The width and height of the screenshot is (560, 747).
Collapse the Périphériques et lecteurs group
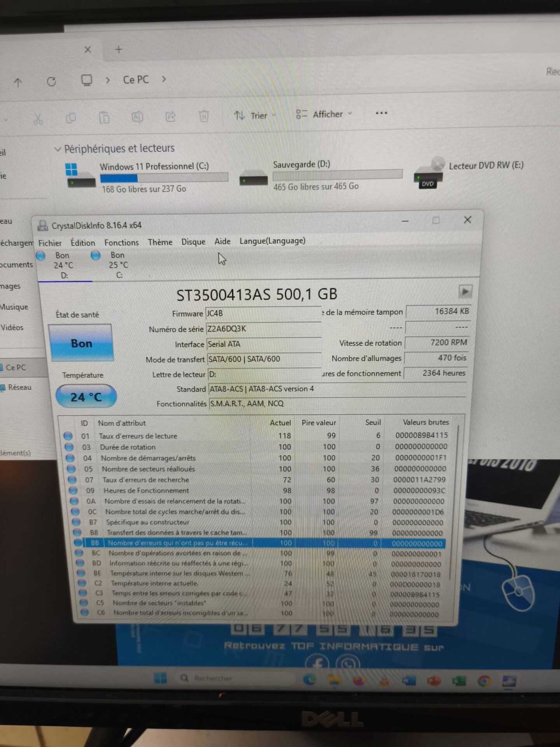[x=58, y=149]
